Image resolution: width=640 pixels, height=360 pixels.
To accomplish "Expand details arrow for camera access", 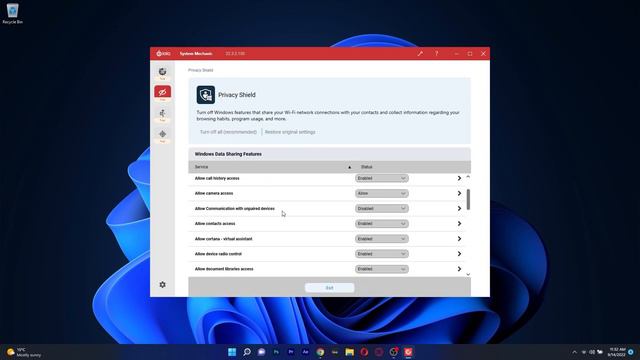I will pos(459,193).
